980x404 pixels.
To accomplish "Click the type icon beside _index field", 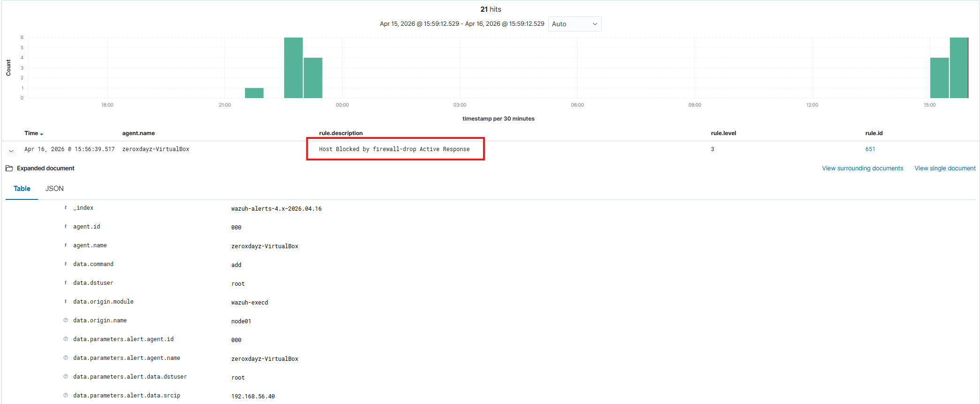I will [66, 207].
